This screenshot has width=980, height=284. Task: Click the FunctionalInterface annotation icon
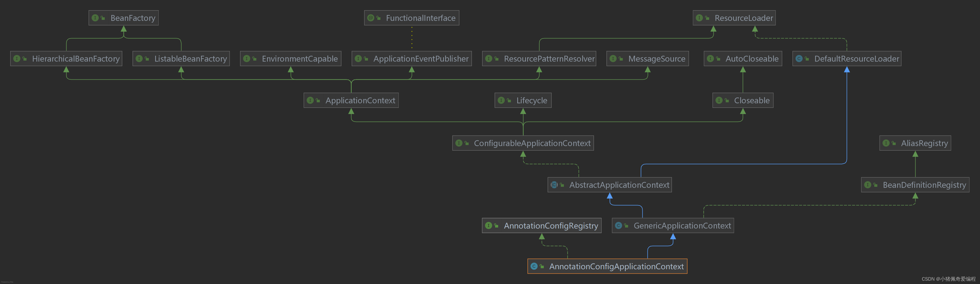point(370,18)
